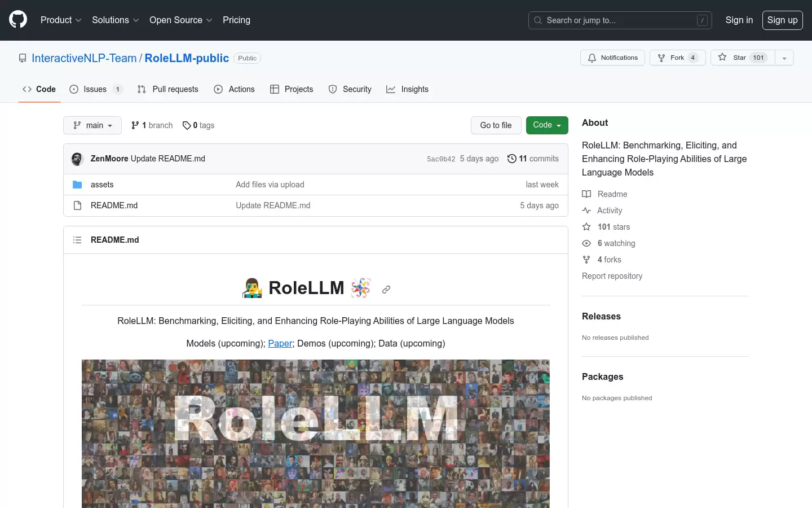Click the README.md header title

(x=114, y=240)
